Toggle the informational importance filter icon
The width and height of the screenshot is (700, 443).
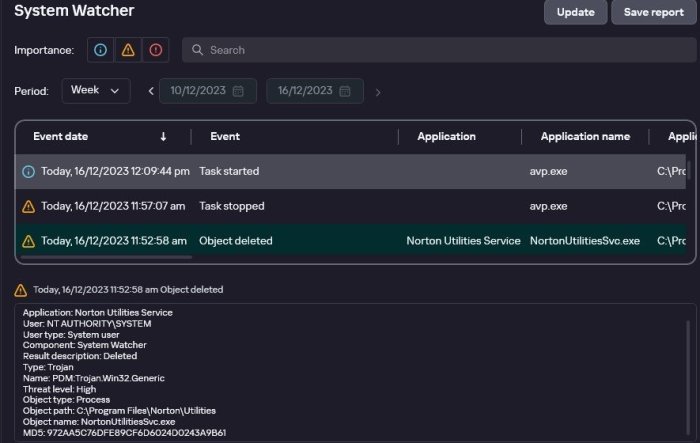pos(100,50)
